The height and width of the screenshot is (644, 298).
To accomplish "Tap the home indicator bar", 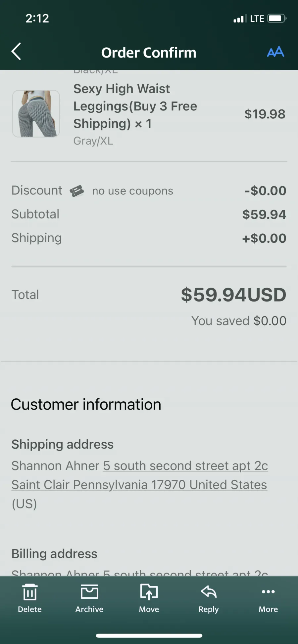I will 149,635.
